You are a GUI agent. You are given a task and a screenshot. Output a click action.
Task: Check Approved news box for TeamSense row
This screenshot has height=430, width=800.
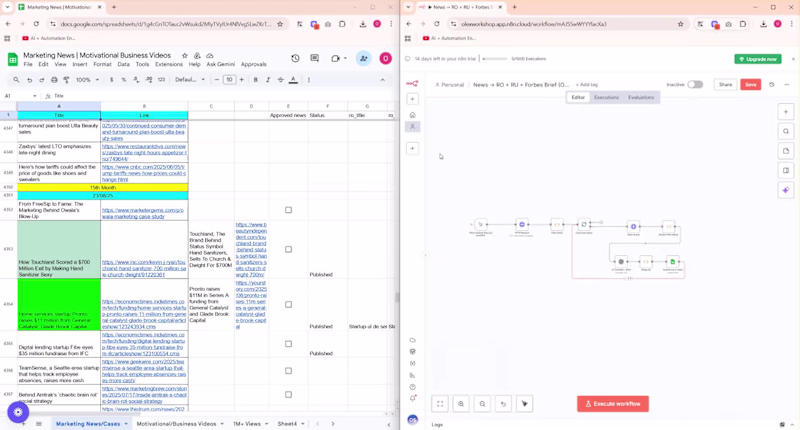(x=288, y=371)
